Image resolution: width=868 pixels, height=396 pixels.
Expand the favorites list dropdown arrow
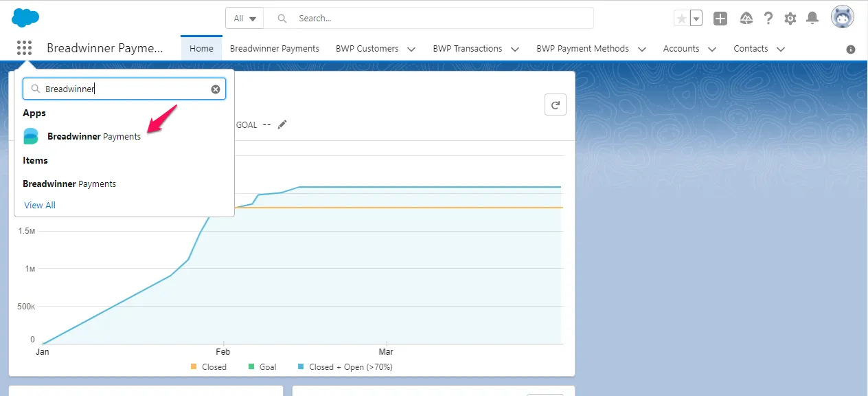(x=696, y=19)
